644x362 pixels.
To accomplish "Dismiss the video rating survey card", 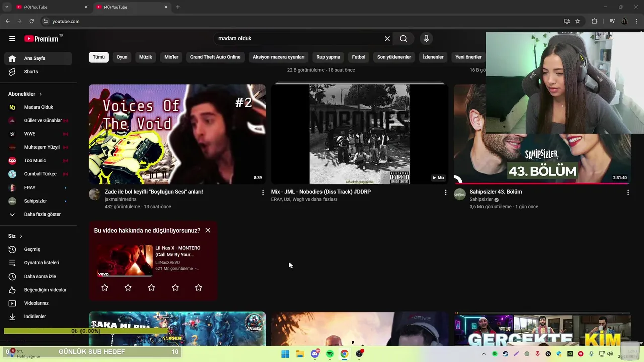I will coord(208,230).
